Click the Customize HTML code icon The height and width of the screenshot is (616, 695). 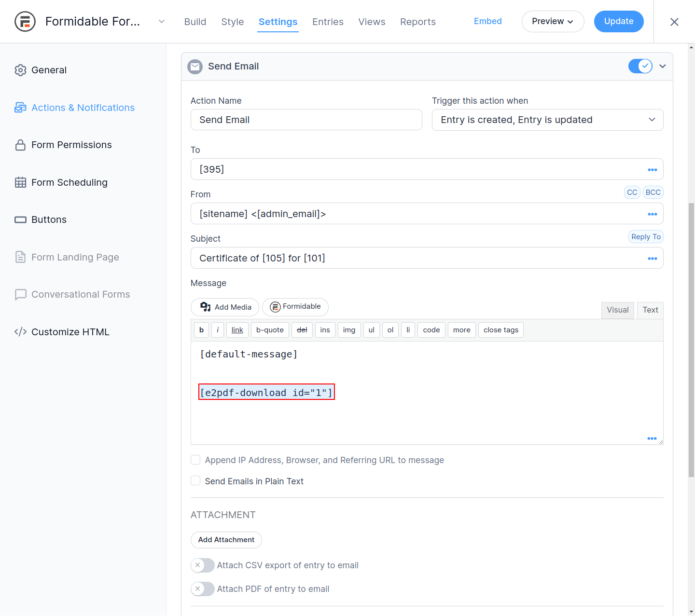(x=20, y=332)
